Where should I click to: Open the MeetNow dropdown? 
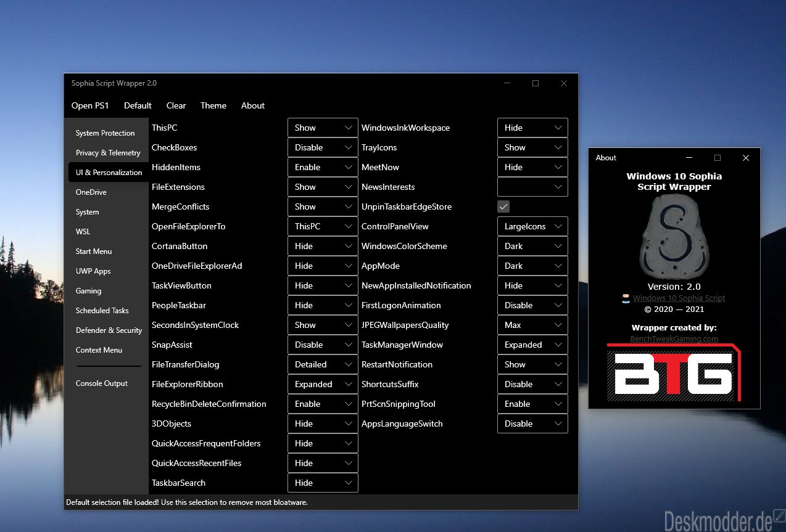click(x=532, y=167)
